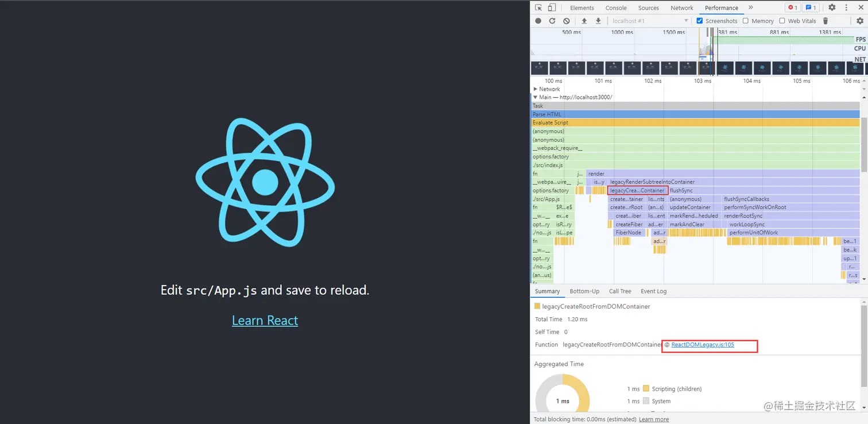Click Learn more about blocking time
The width and height of the screenshot is (868, 424).
click(x=654, y=419)
